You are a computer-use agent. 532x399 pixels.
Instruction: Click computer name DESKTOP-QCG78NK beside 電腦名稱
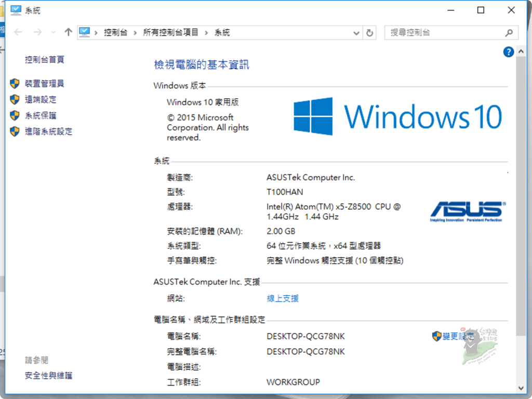click(x=305, y=336)
